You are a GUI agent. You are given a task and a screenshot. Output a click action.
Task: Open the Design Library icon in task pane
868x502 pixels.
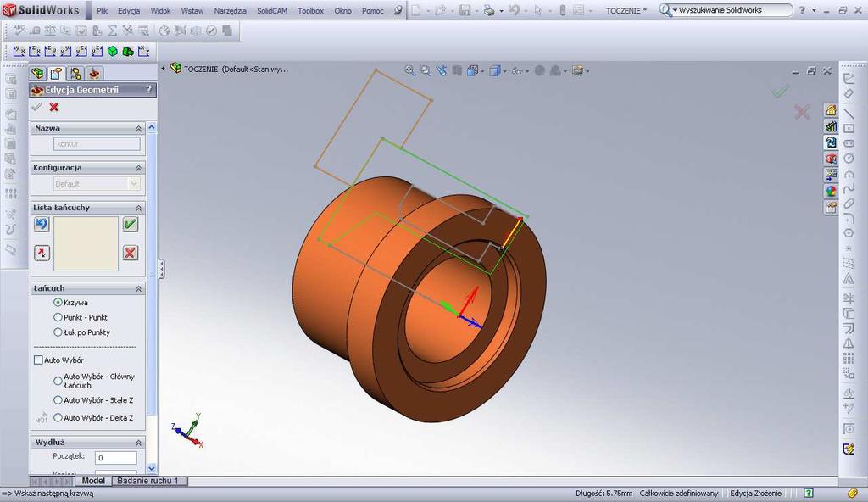point(831,126)
